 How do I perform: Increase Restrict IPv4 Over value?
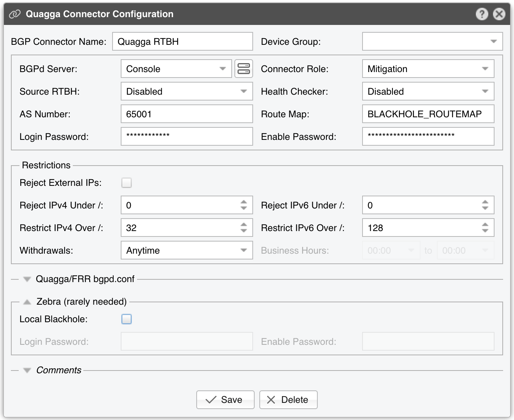coord(244,224)
